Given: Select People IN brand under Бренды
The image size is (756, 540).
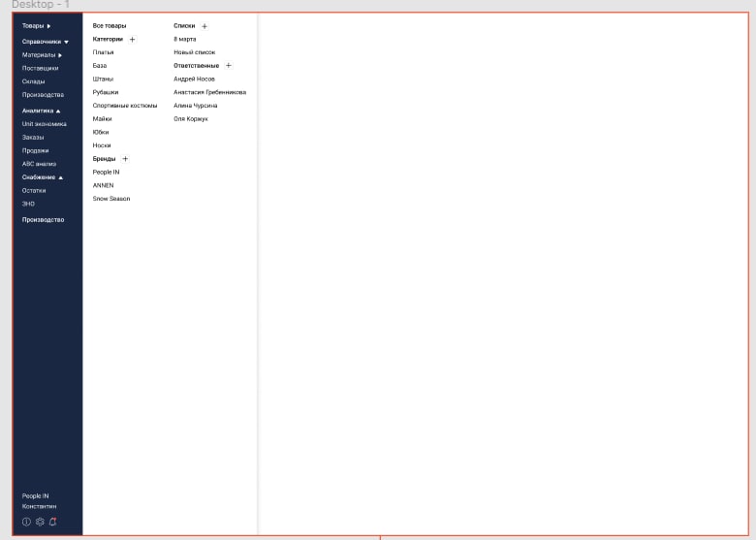Looking at the screenshot, I should 106,173.
